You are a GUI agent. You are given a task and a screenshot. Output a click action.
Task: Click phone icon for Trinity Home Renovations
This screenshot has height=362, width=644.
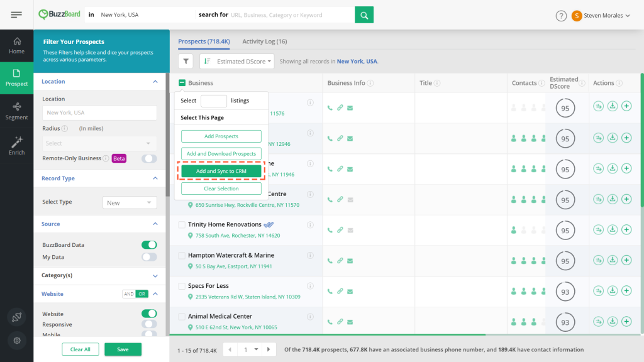330,230
